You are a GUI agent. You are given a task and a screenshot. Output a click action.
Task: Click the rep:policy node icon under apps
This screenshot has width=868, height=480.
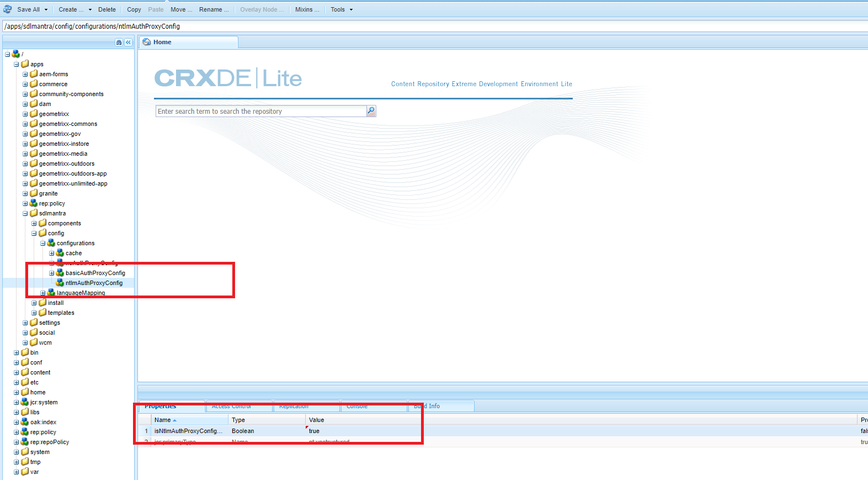click(x=34, y=203)
